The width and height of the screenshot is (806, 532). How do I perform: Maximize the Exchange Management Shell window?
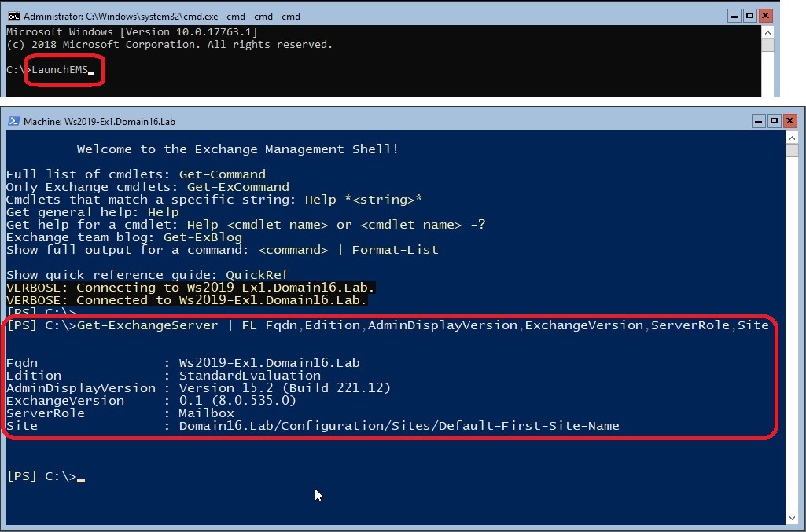(x=774, y=121)
